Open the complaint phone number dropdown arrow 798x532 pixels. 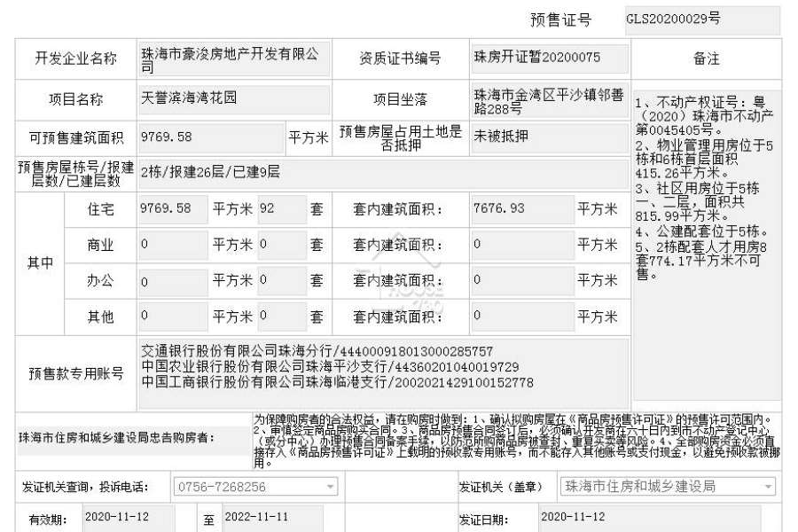(331, 487)
